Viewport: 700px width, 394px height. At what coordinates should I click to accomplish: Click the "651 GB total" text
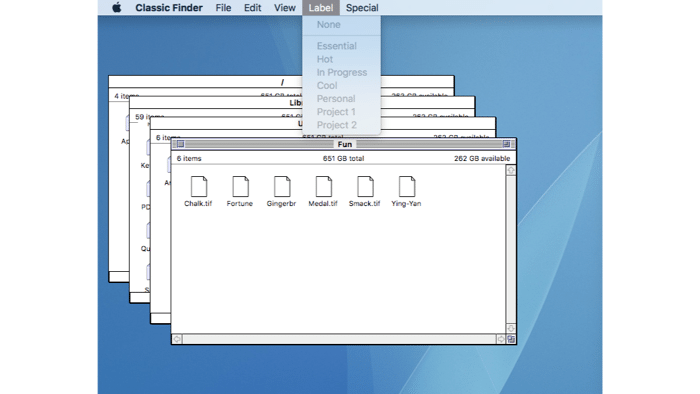click(x=343, y=158)
